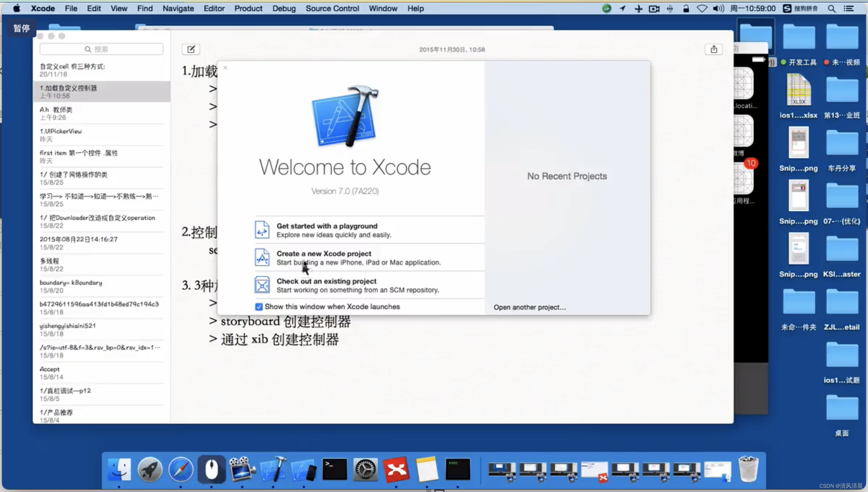This screenshot has width=868, height=492.
Task: Expand the sidebar search field
Action: [101, 49]
